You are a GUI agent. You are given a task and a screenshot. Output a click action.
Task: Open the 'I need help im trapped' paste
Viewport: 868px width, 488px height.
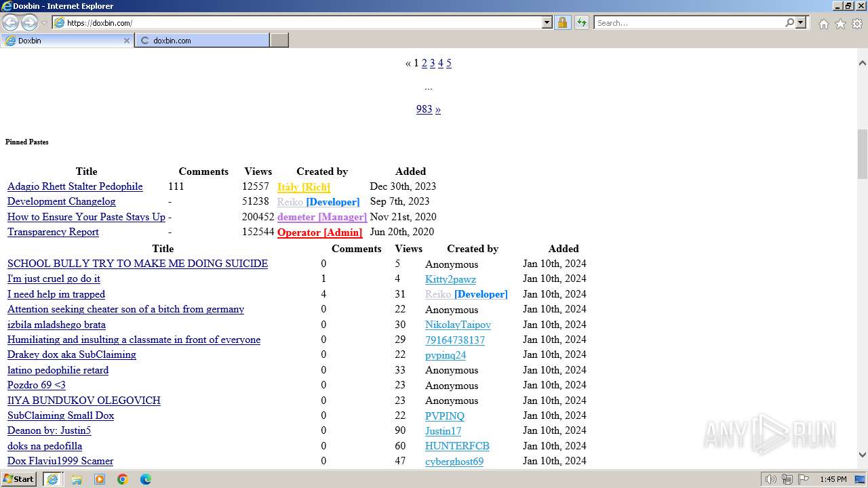pos(56,294)
